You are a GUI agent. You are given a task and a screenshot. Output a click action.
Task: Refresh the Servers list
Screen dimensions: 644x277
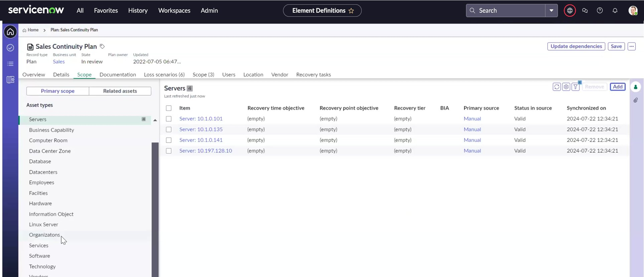556,87
